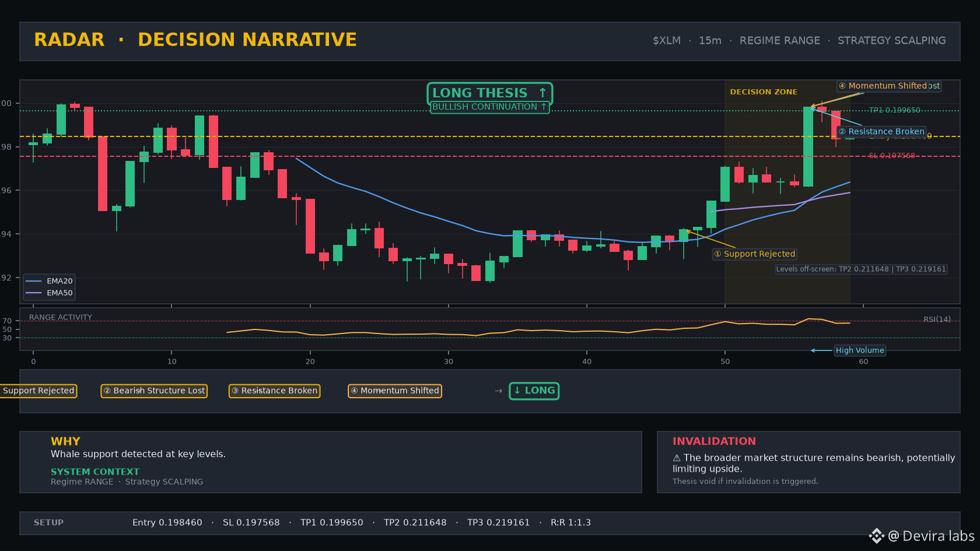Click TP1 0.199650 in the setup row
Image resolution: width=980 pixels, height=551 pixels.
coord(332,522)
